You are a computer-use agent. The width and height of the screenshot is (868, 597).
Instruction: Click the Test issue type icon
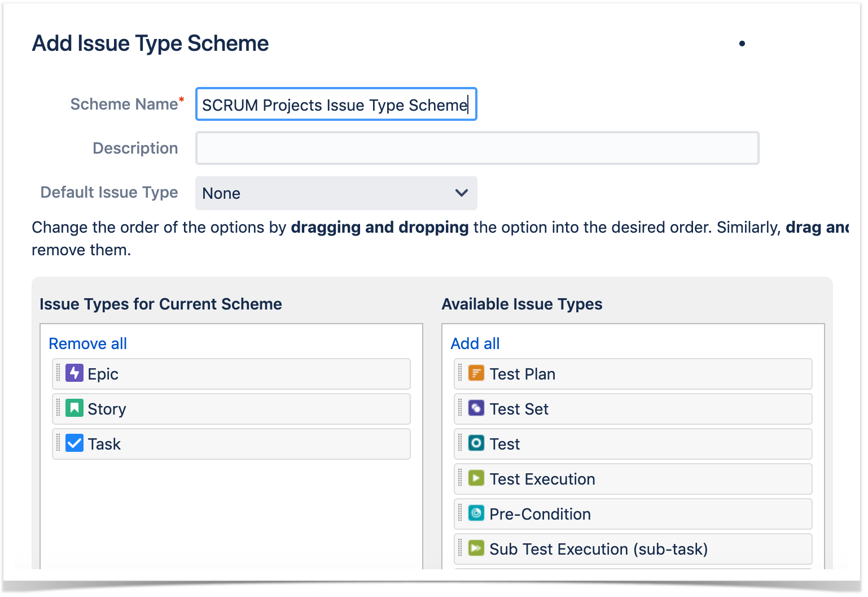coord(476,443)
